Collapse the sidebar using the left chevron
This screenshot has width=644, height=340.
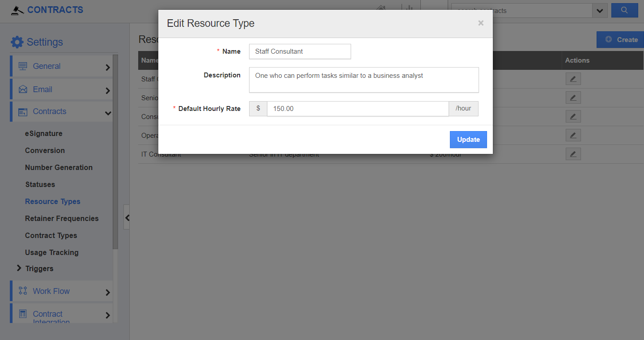127,217
